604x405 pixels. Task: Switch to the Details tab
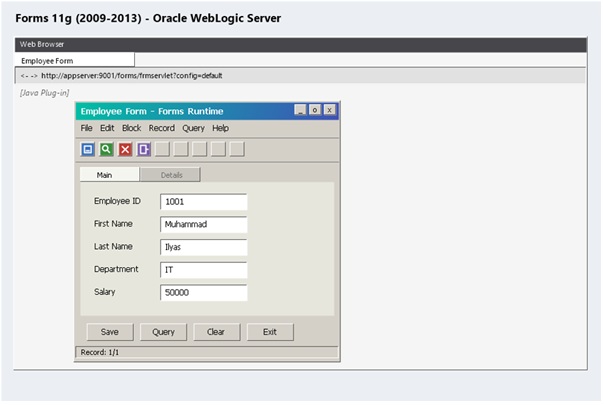(x=170, y=175)
